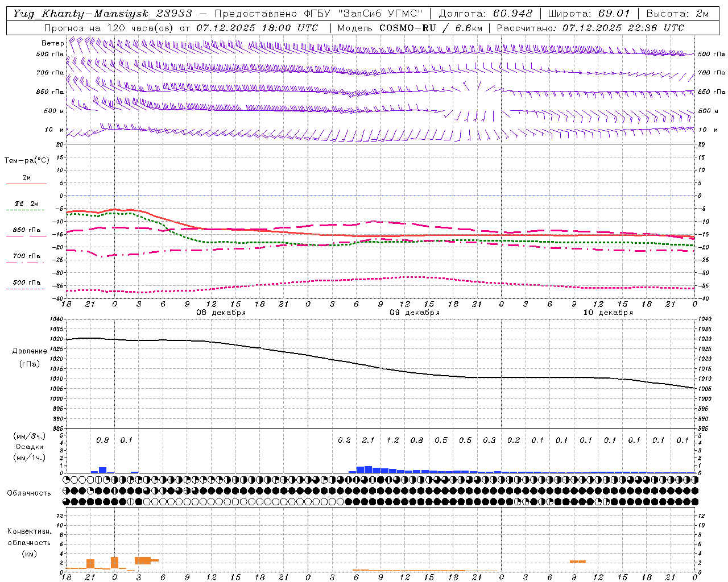Screen dimensions: 728x582
Task: Click the '08 декабря' date label
Action: tap(221, 313)
